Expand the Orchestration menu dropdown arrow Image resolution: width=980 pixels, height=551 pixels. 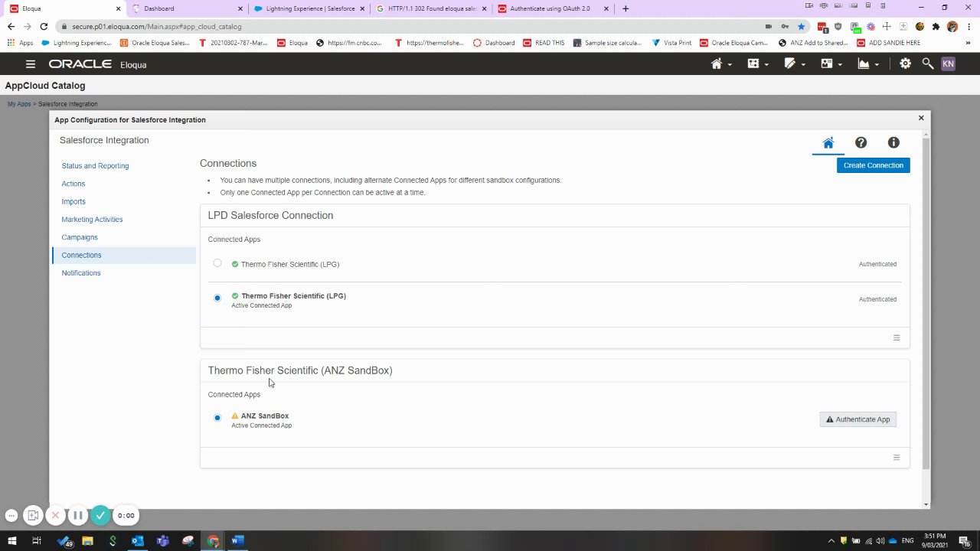tap(766, 65)
